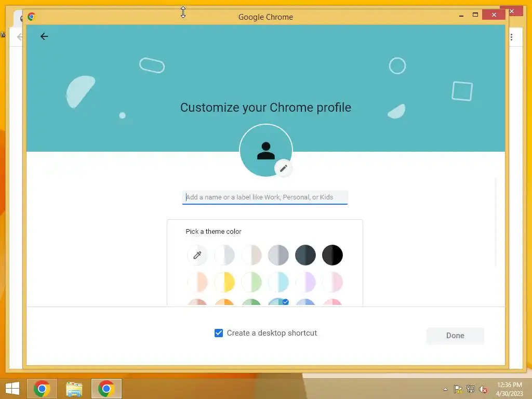This screenshot has width=532, height=399.
Task: Close the Google Chrome profile dialog
Action: (x=494, y=15)
